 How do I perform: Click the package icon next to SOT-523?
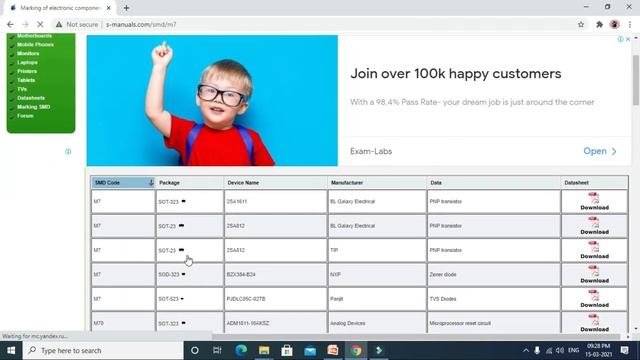coord(182,299)
